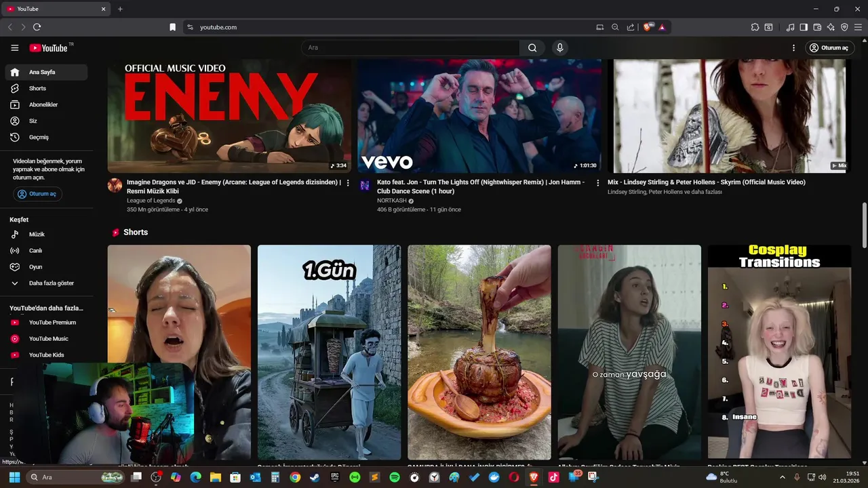This screenshot has height=488, width=868.
Task: Expand Daha fazla göster in sidebar
Action: coord(46,283)
